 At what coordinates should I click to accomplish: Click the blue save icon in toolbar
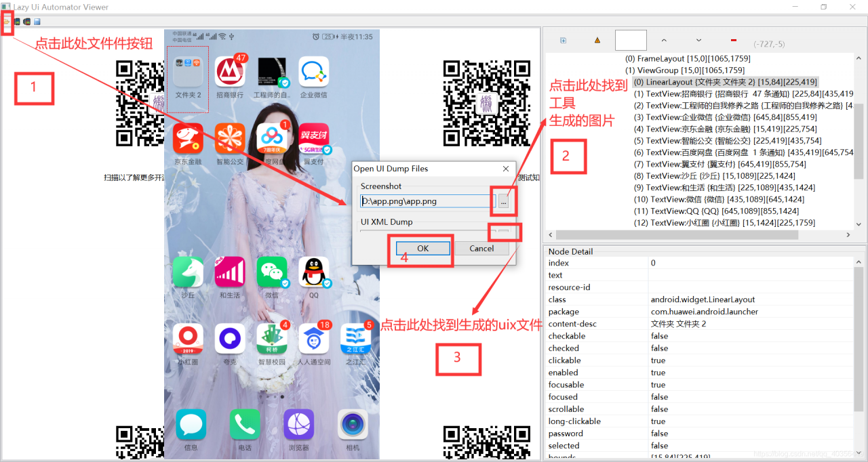(x=37, y=22)
